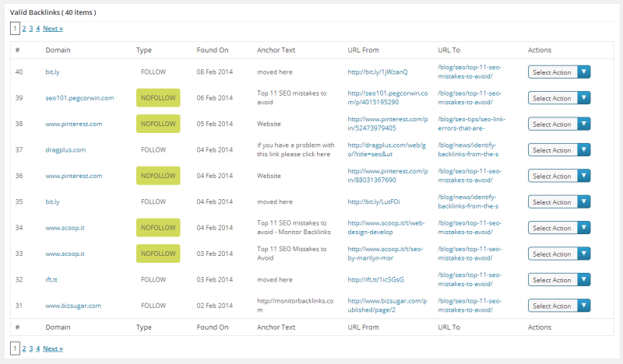The width and height of the screenshot is (623, 364).
Task: Click Next » link at bottom
Action: pyautogui.click(x=53, y=348)
